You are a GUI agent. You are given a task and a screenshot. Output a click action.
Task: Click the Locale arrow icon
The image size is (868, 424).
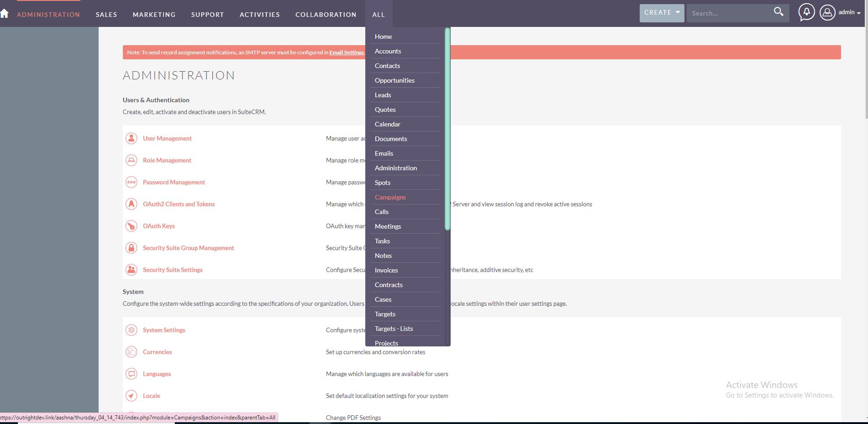(x=132, y=396)
